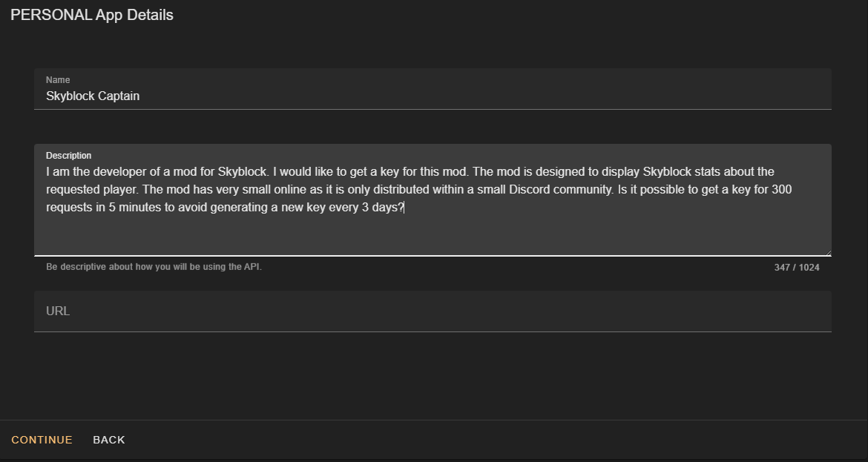Focus the URL input field
Image resolution: width=868 pixels, height=462 pixels.
(433, 311)
